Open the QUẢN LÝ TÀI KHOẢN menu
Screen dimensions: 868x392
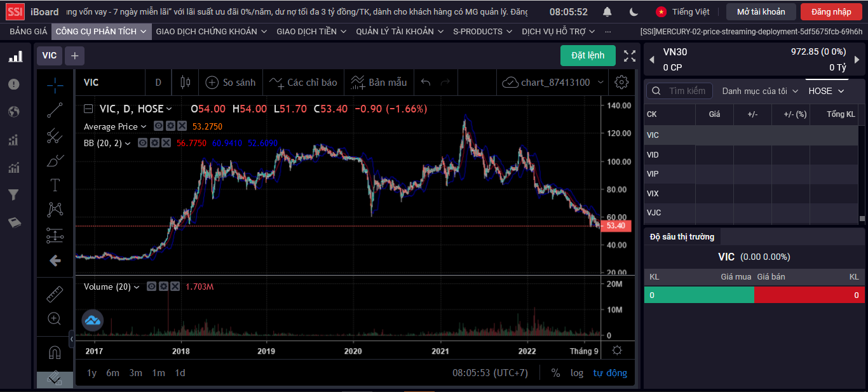400,31
